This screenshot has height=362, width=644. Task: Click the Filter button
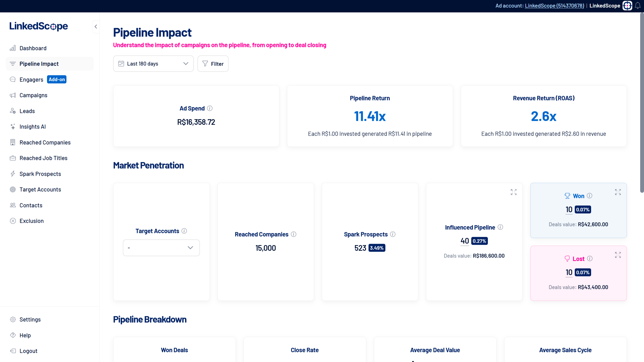click(x=213, y=64)
